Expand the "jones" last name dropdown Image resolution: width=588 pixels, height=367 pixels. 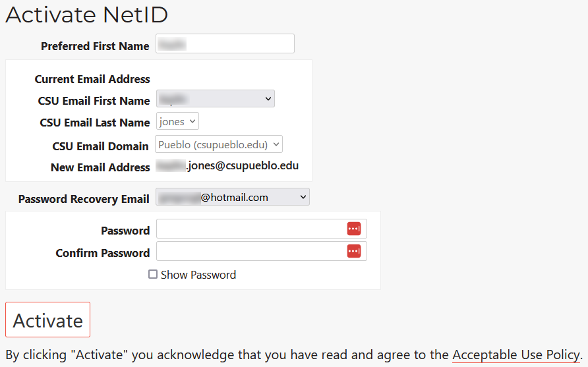pos(177,122)
